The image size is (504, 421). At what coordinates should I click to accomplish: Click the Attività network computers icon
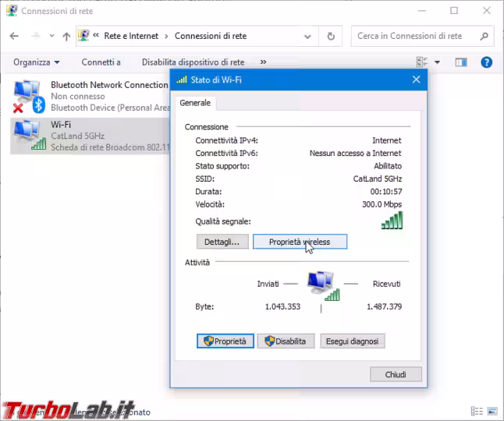click(323, 286)
